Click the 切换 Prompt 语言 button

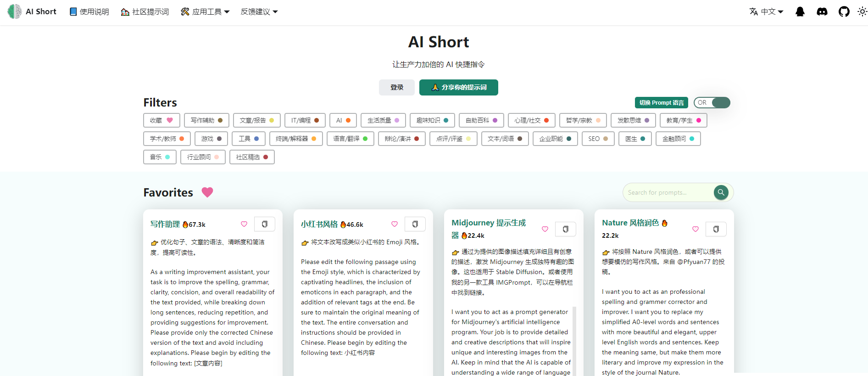point(662,102)
